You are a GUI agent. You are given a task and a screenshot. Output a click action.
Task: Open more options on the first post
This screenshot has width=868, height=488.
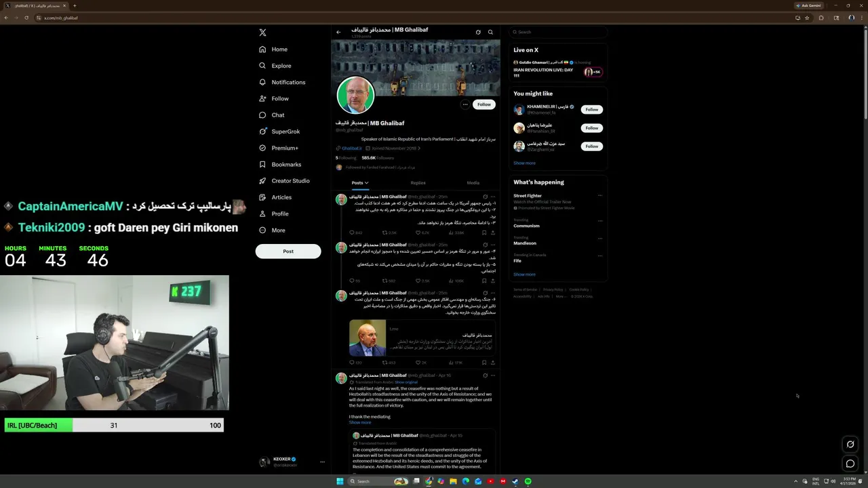(493, 197)
